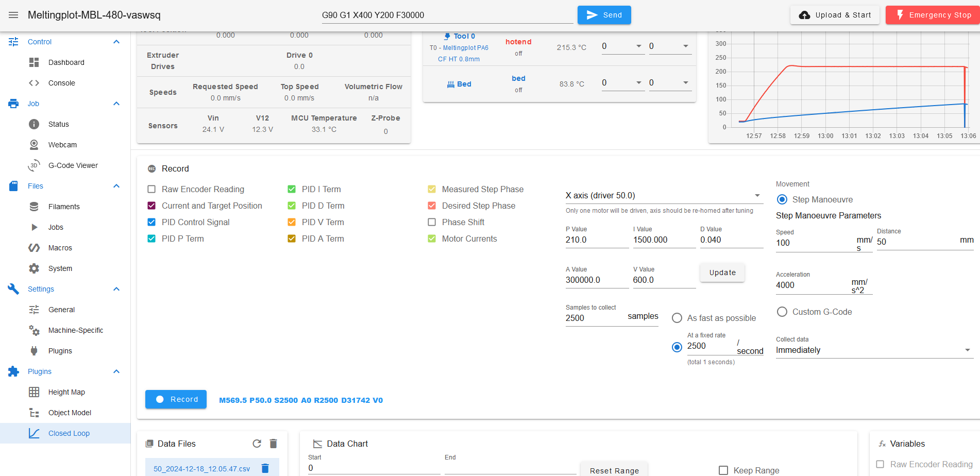The image size is (980, 476).
Task: Click the Console code-brackets icon
Action: pos(34,83)
